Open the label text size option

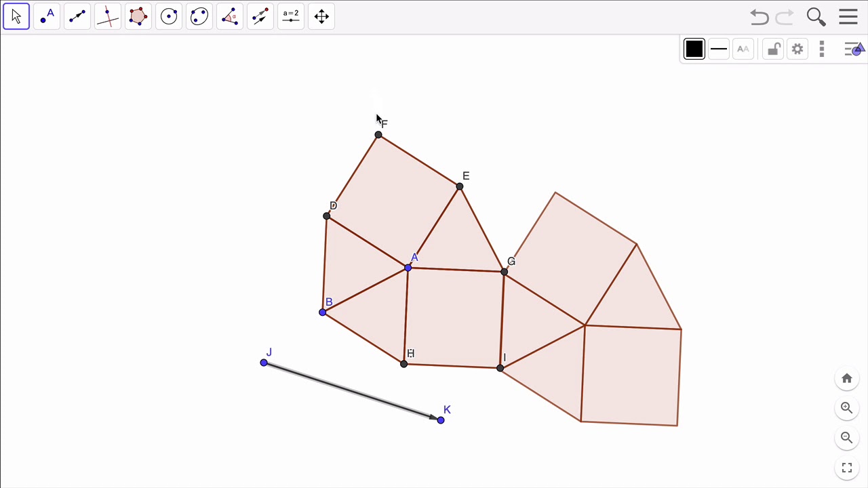point(743,49)
